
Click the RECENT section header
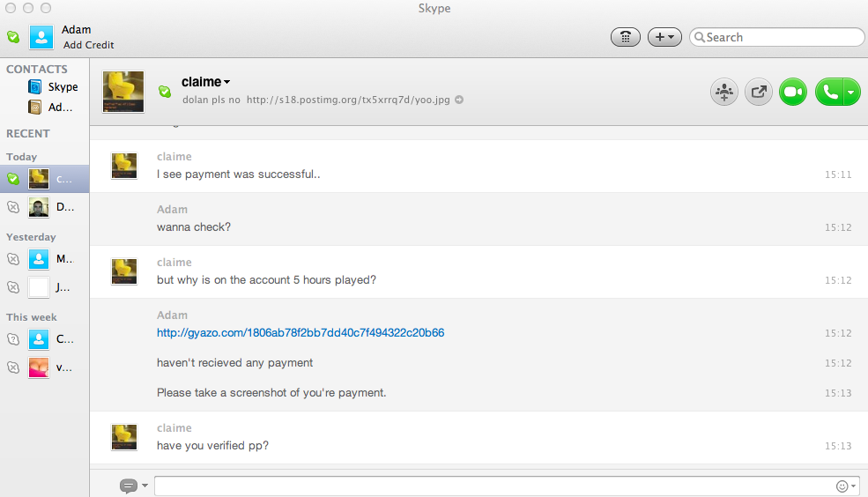coord(27,133)
